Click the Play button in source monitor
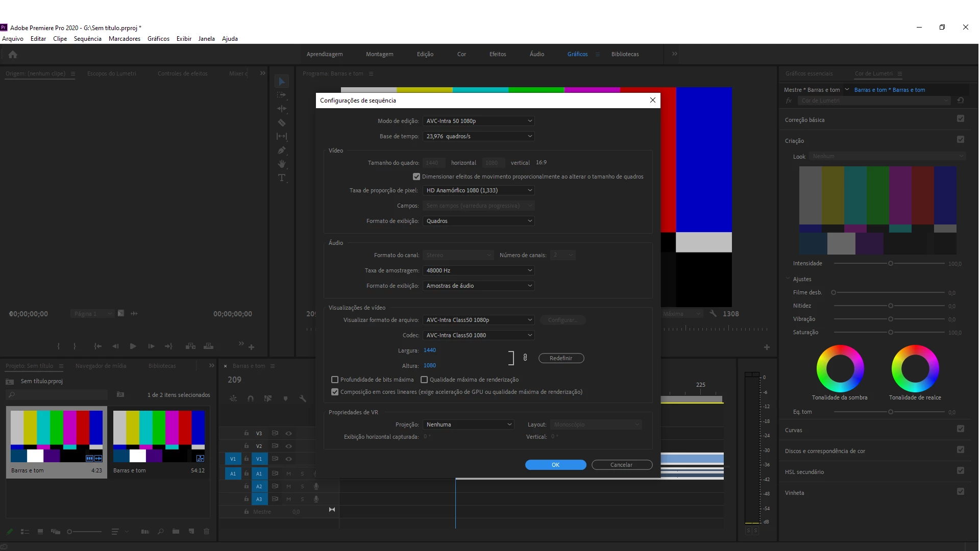 pos(133,346)
